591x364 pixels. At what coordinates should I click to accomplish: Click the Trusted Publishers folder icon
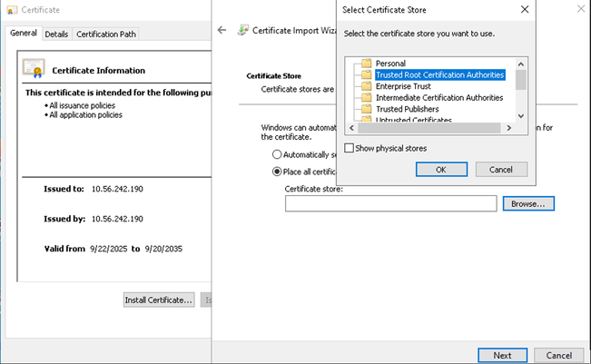pyautogui.click(x=367, y=109)
